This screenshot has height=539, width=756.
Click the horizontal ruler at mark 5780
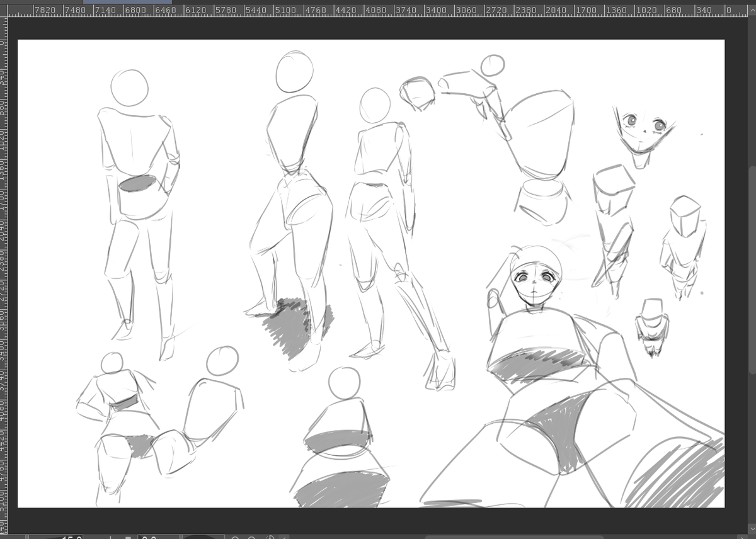(226, 10)
